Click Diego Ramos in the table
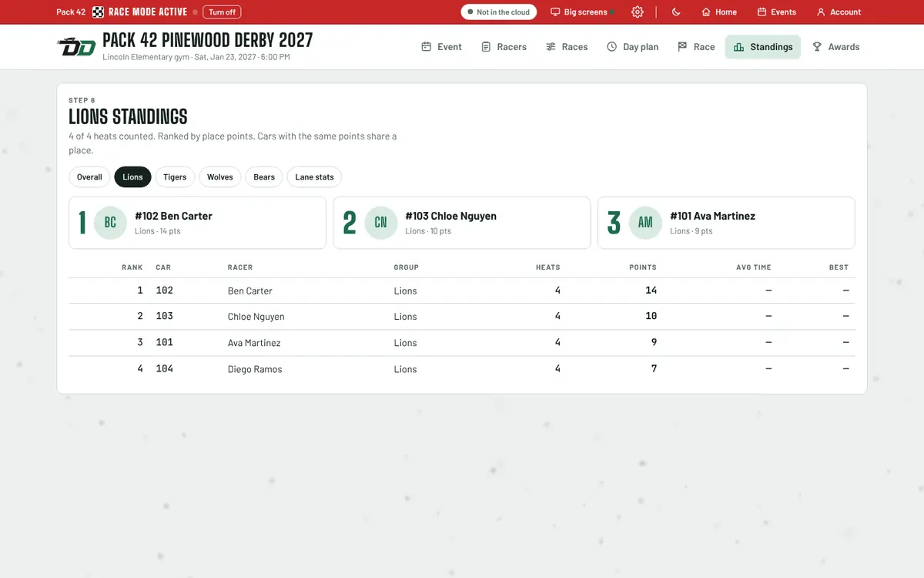 255,369
